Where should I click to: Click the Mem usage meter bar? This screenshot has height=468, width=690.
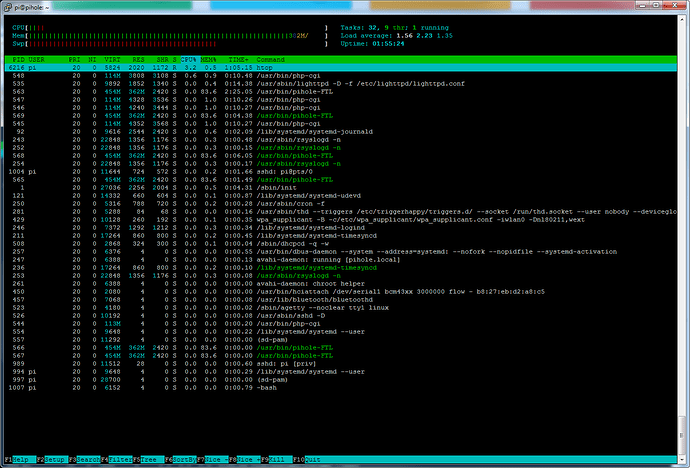coord(170,36)
